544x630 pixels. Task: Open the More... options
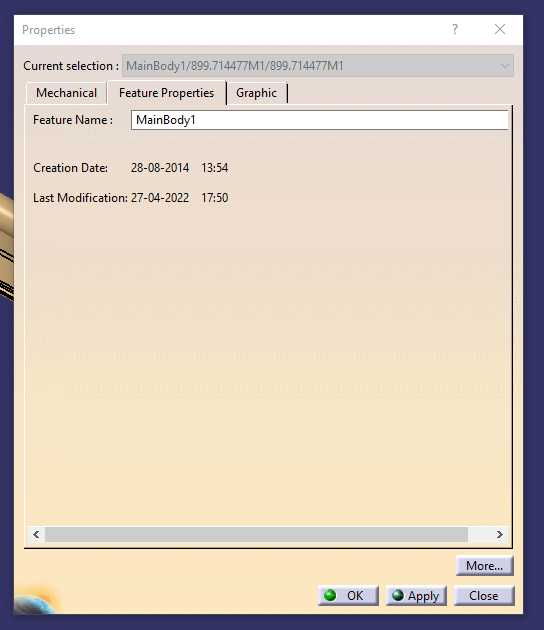point(485,566)
